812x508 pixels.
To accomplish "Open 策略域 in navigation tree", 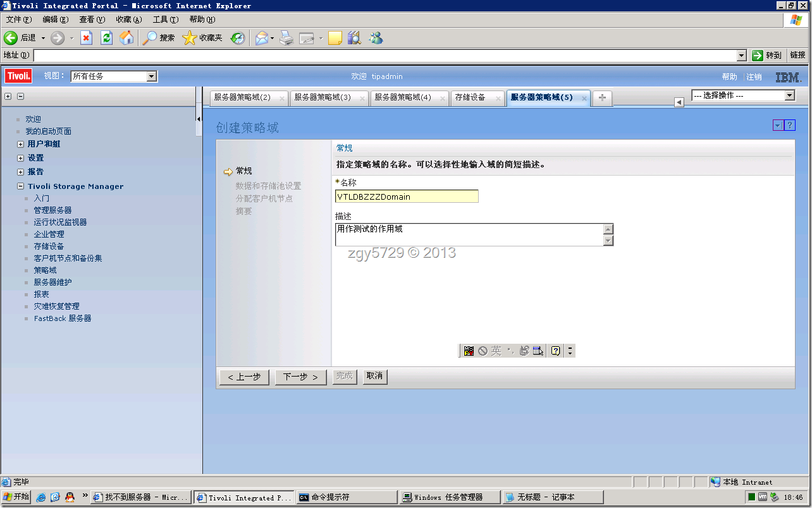I will pyautogui.click(x=45, y=270).
